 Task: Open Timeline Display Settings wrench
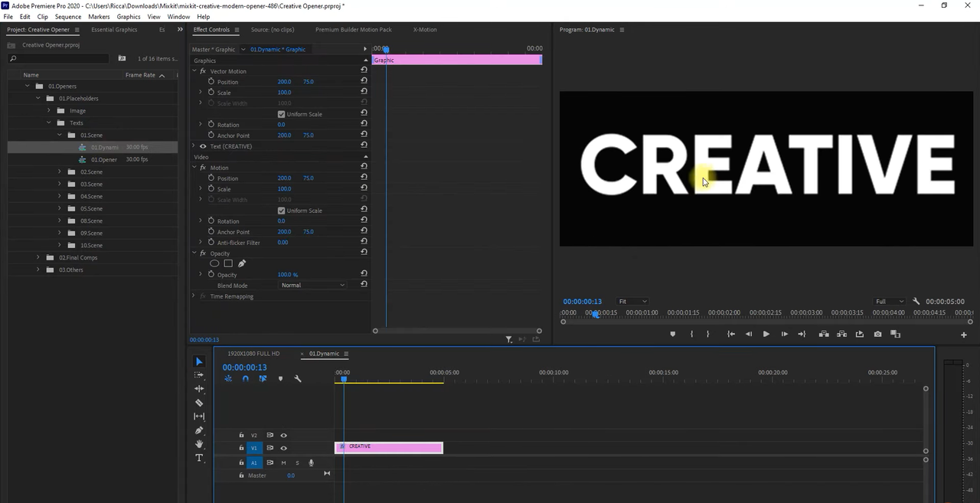(x=298, y=378)
